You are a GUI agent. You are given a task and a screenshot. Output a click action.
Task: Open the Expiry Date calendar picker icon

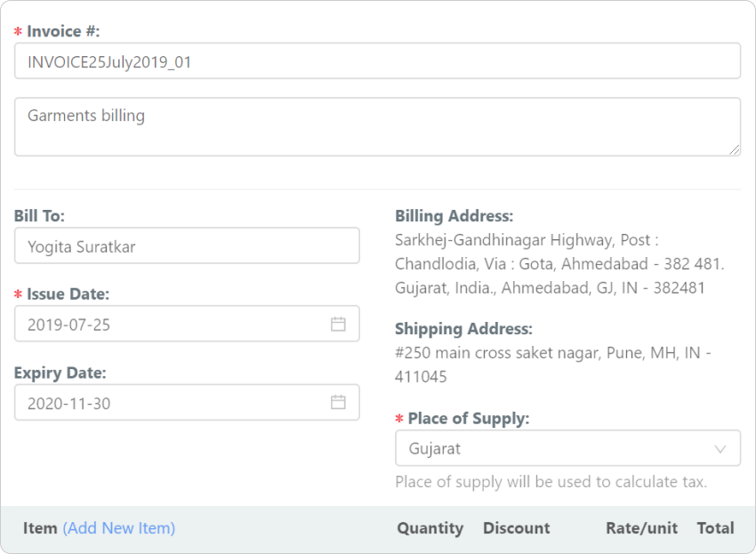tap(338, 403)
